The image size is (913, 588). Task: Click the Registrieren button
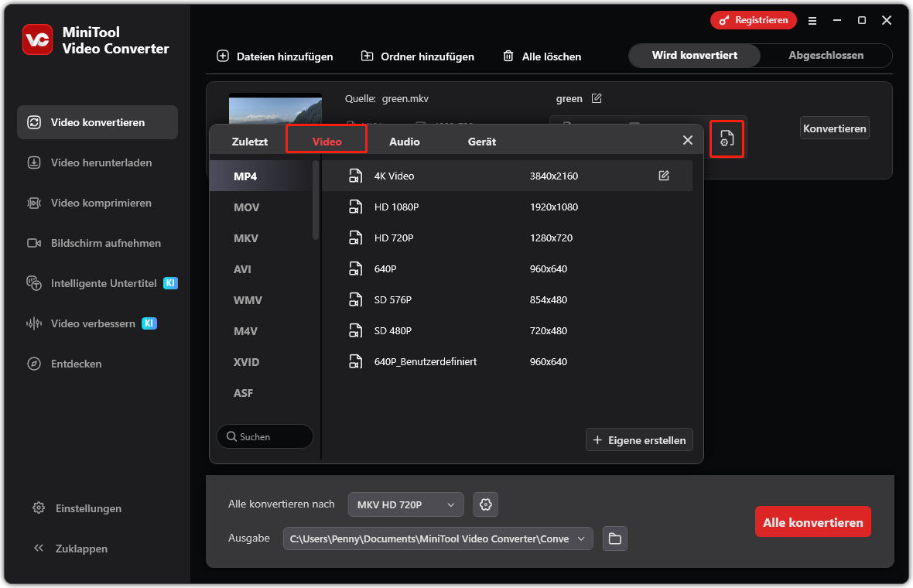click(x=754, y=20)
